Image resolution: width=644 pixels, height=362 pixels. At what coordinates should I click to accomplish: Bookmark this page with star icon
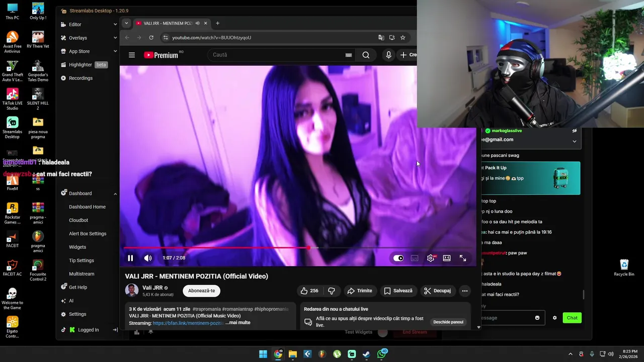pos(403,37)
